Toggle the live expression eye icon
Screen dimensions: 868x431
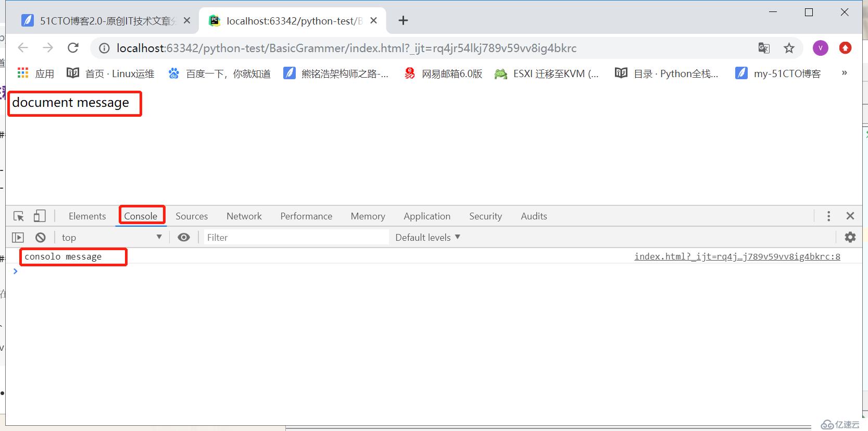tap(183, 238)
